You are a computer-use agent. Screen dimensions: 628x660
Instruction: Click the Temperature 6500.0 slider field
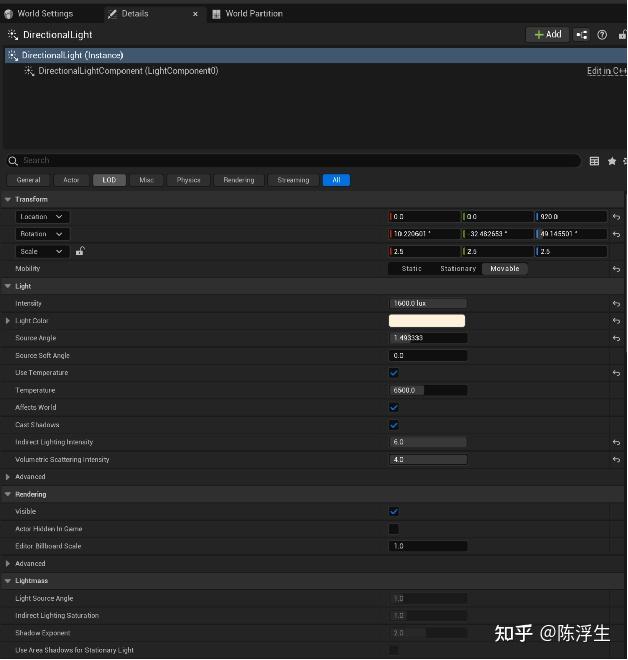(428, 391)
